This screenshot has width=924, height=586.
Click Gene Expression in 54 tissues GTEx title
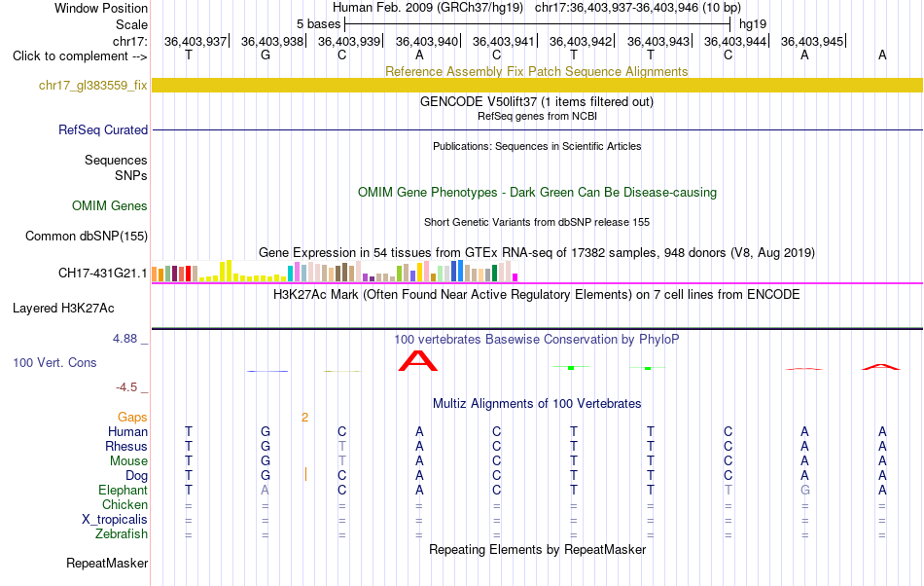537,252
